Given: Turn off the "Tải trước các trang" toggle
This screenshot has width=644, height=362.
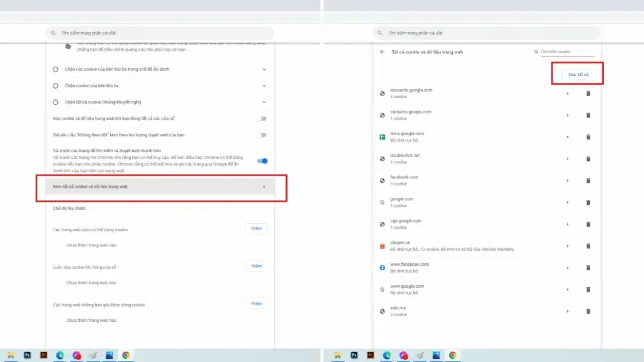Looking at the screenshot, I should 262,161.
